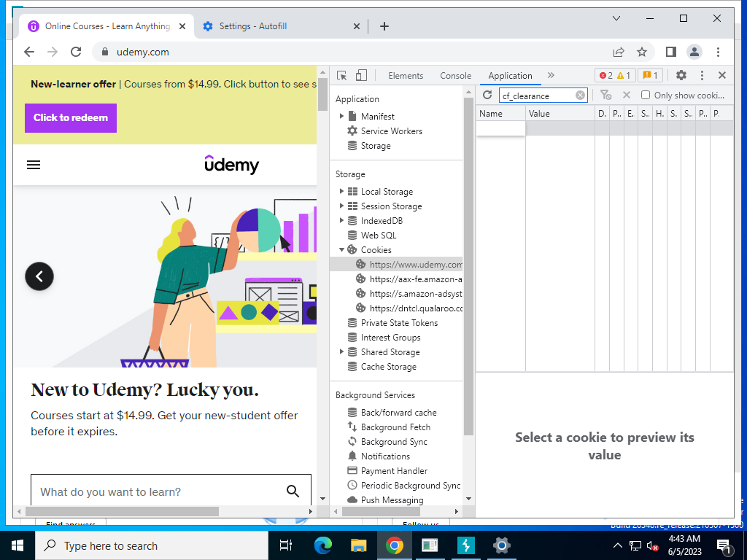Toggle the browser side panel
This screenshot has width=747, height=560.
pyautogui.click(x=671, y=52)
